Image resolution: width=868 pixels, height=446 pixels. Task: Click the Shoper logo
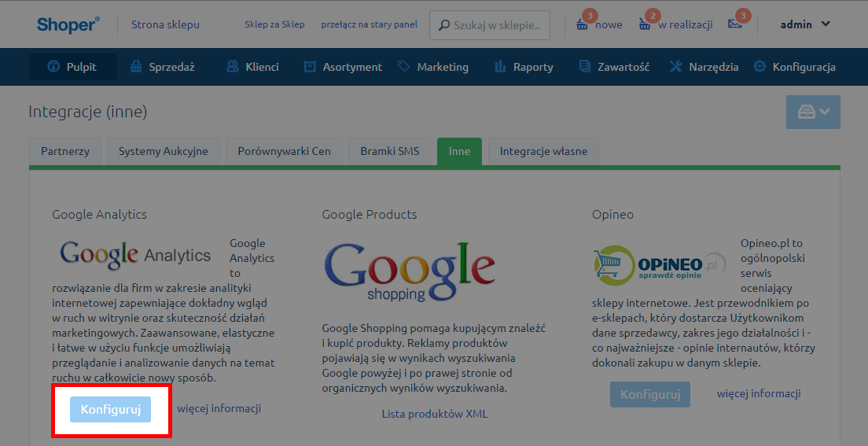(x=68, y=24)
